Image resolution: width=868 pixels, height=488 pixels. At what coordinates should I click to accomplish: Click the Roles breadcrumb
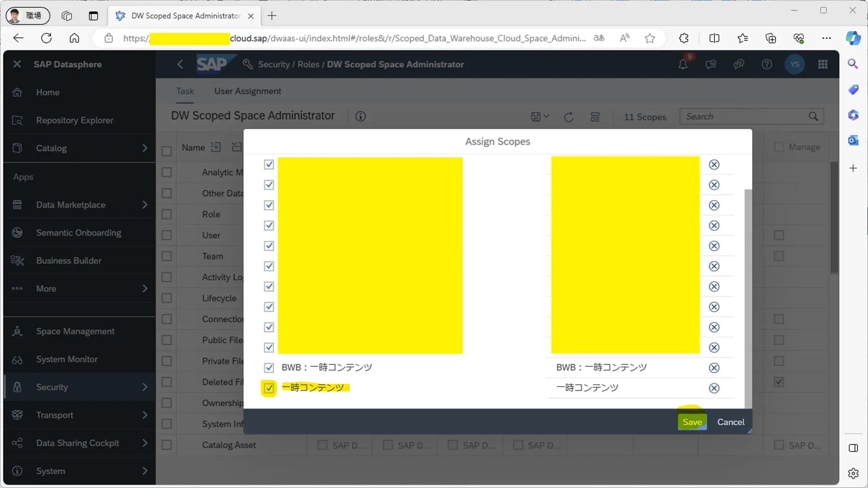(x=308, y=64)
